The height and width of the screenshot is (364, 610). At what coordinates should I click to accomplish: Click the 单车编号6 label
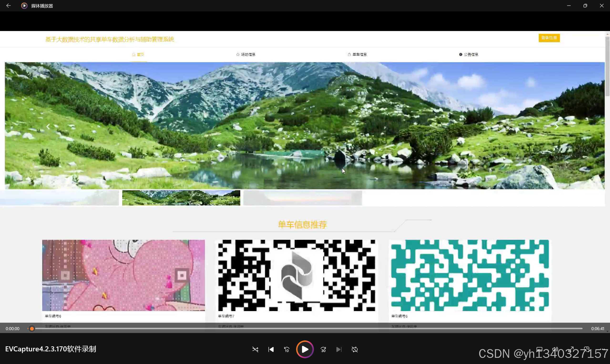(399, 316)
